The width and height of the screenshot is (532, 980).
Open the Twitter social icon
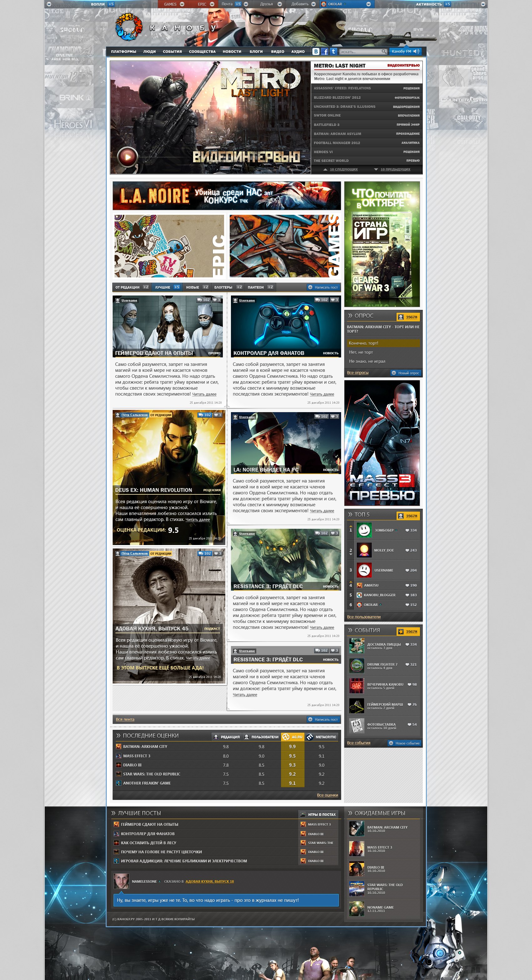click(x=333, y=51)
